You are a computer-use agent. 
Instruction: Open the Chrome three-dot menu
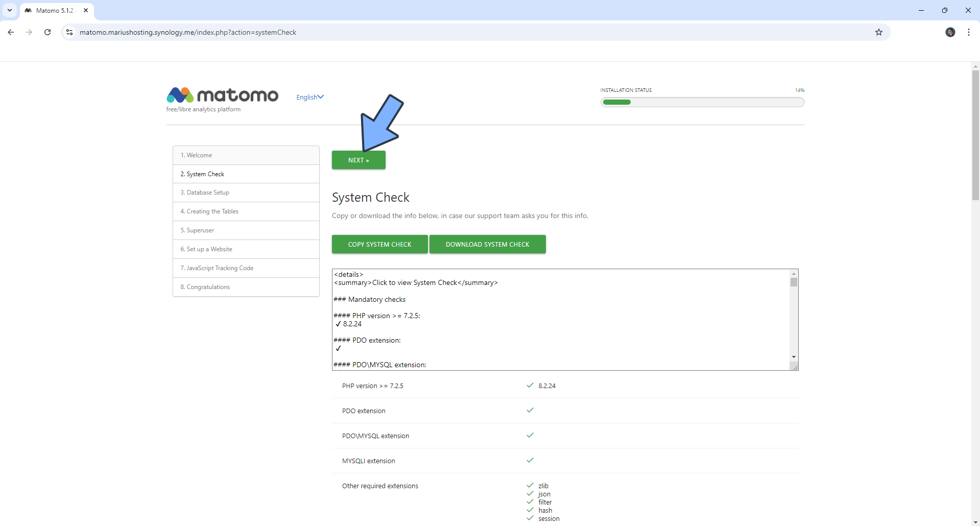click(x=969, y=32)
